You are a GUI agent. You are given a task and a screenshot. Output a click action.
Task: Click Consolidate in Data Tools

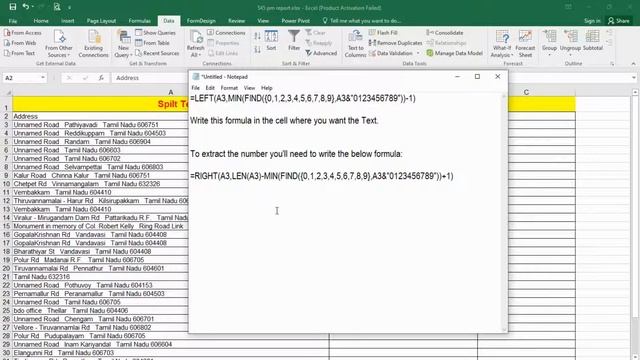click(445, 33)
